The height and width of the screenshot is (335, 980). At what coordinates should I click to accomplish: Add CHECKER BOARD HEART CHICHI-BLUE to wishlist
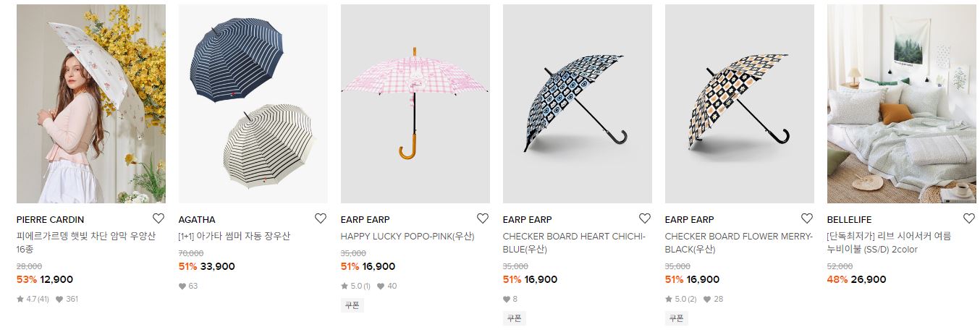tap(645, 219)
